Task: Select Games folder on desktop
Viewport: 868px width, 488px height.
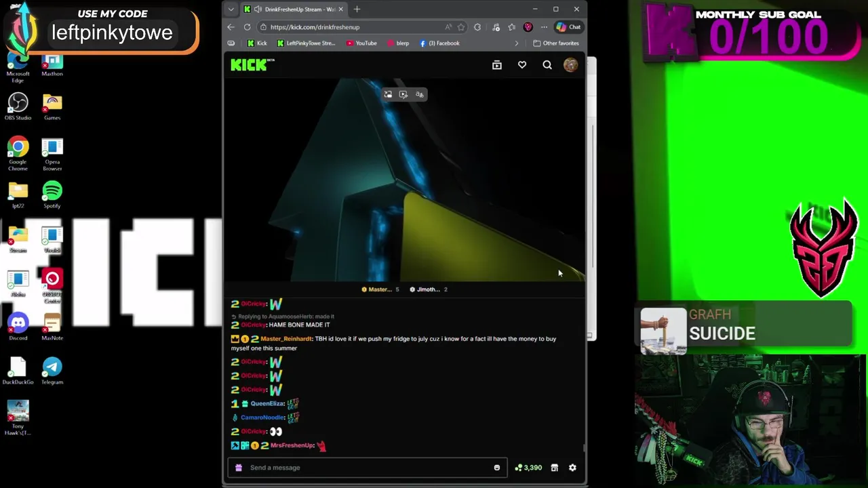Action: click(x=52, y=107)
